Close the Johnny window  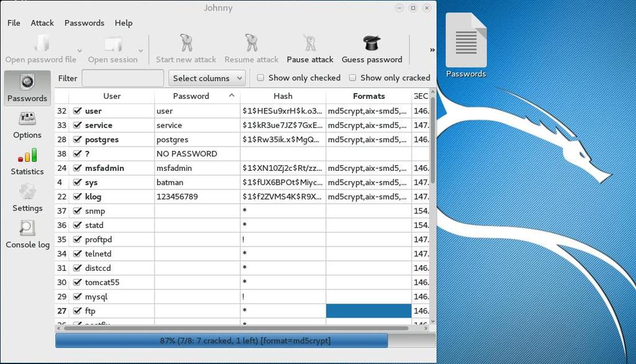427,7
